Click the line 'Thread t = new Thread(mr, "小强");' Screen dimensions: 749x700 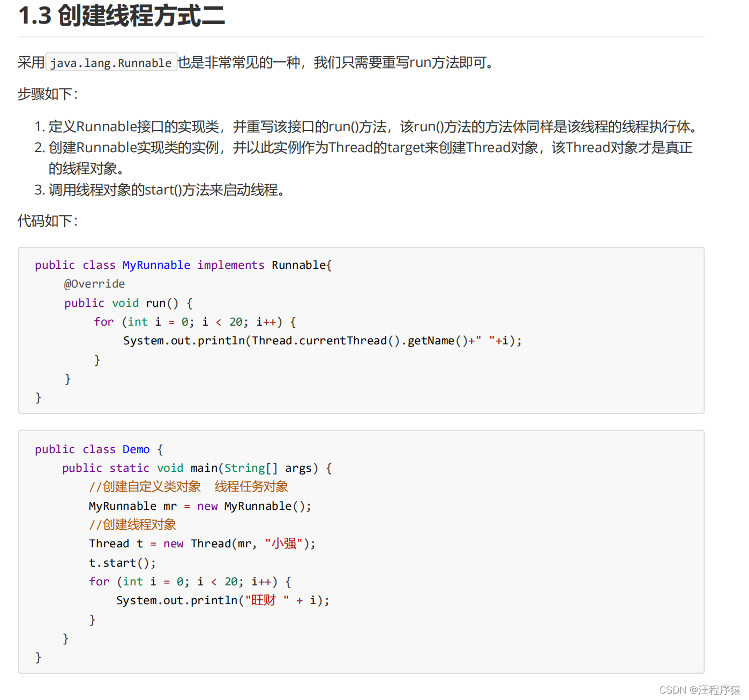click(203, 544)
